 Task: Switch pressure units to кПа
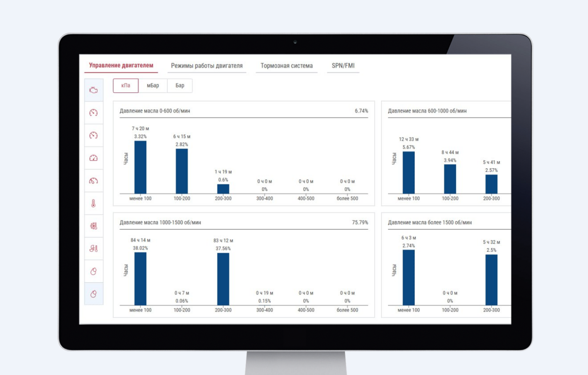(x=126, y=86)
